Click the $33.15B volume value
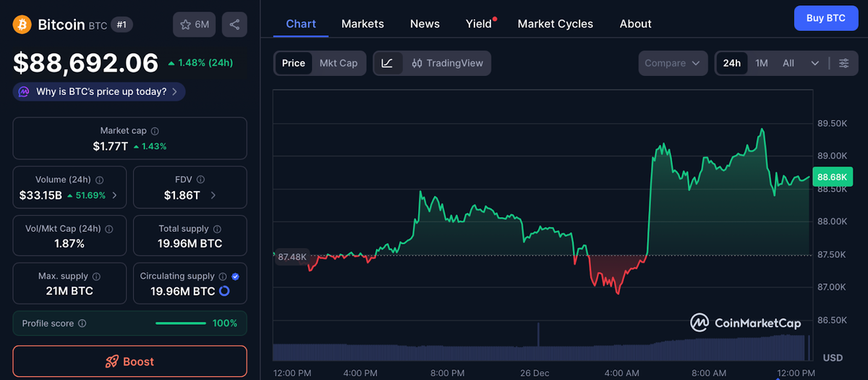 point(41,195)
